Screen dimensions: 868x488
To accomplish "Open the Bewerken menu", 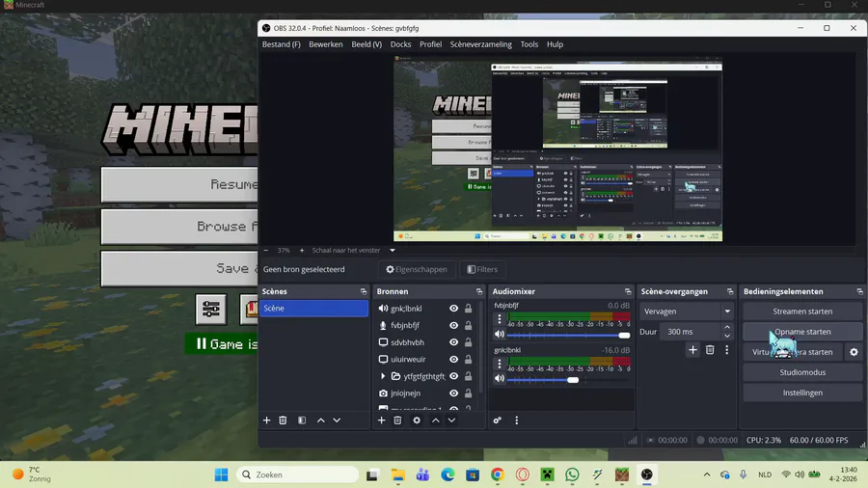I will tap(326, 44).
